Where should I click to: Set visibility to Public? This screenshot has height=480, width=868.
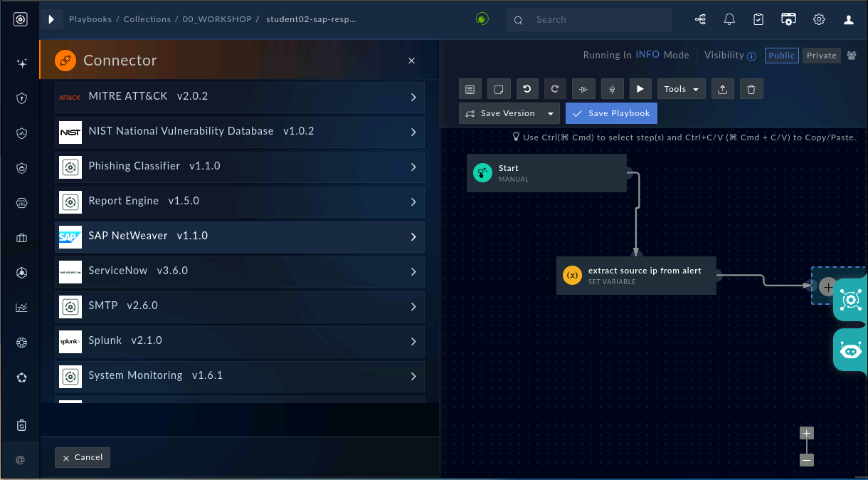[x=782, y=56]
